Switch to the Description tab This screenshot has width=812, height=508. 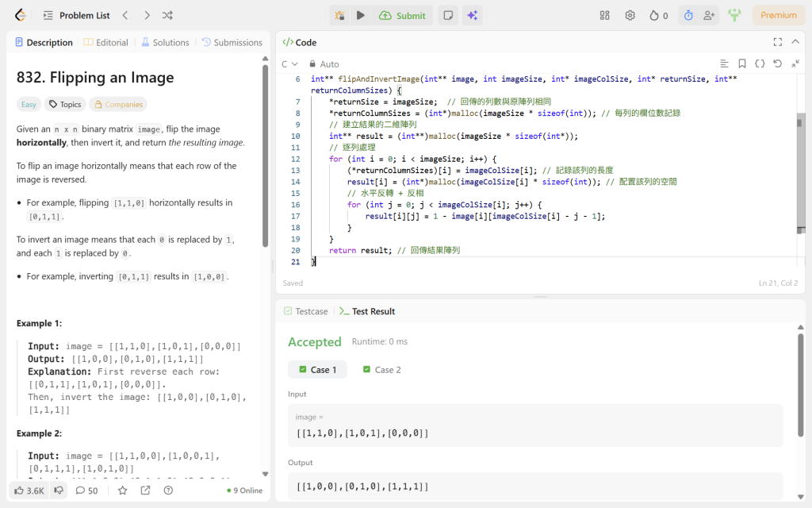pyautogui.click(x=44, y=43)
